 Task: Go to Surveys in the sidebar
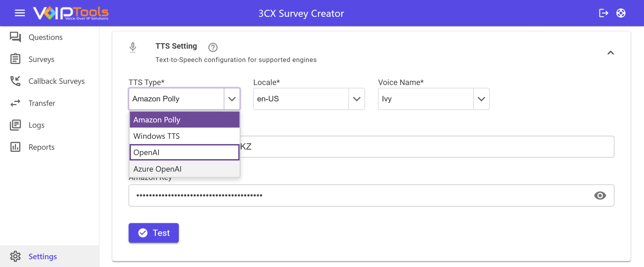tap(41, 59)
